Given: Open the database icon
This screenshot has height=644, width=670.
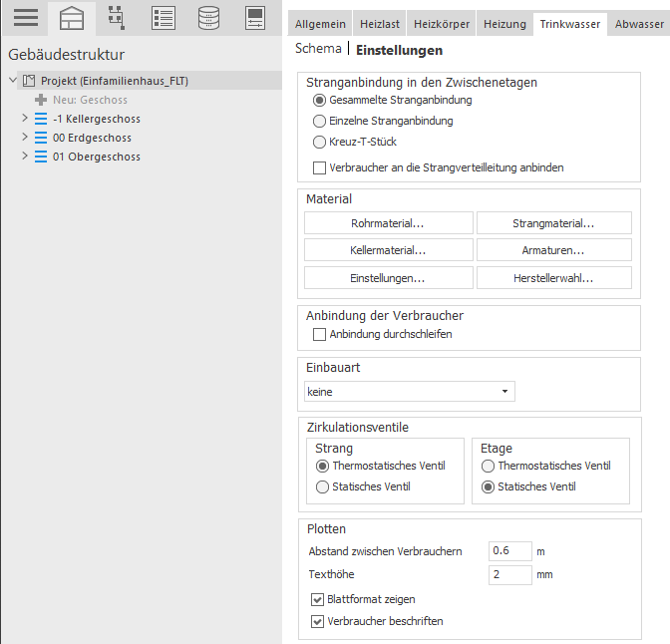Looking at the screenshot, I should pos(209,18).
